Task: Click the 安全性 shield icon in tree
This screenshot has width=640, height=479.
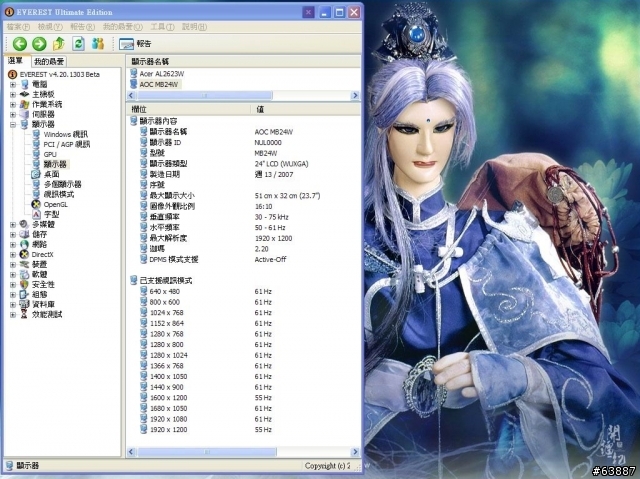Action: [x=24, y=284]
